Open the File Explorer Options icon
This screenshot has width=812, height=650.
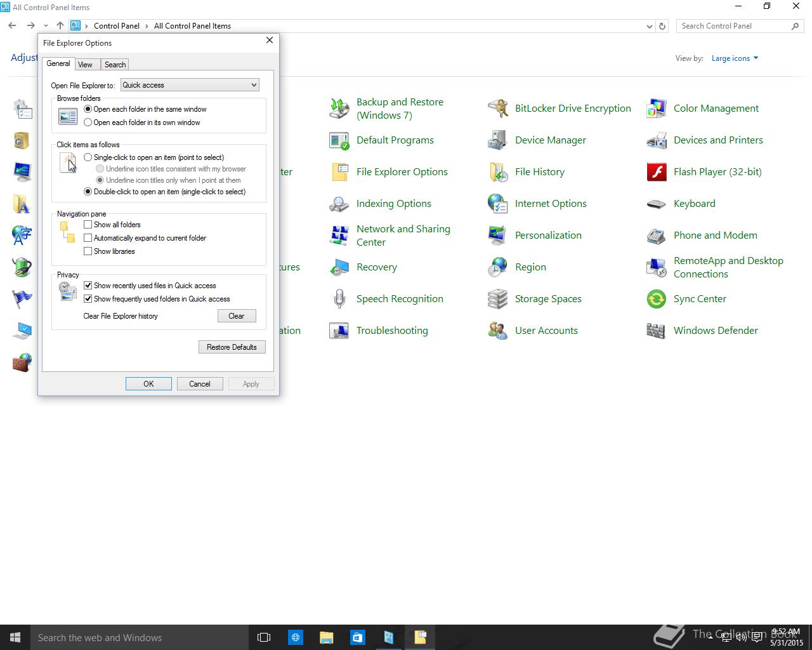click(339, 172)
